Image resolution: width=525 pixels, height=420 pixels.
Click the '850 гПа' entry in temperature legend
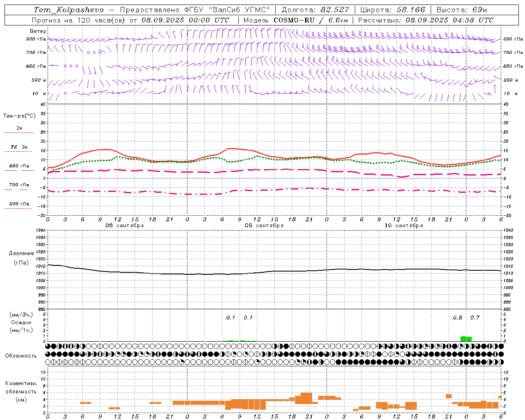pyautogui.click(x=19, y=166)
